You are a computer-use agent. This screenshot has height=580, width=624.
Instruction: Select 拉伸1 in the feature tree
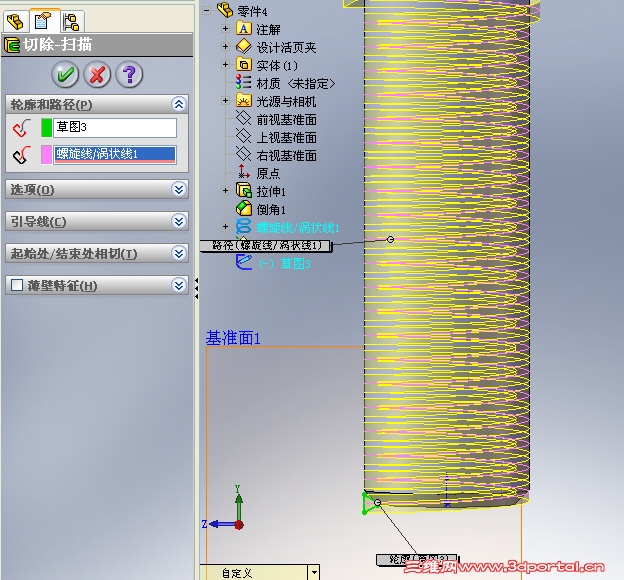click(x=271, y=192)
